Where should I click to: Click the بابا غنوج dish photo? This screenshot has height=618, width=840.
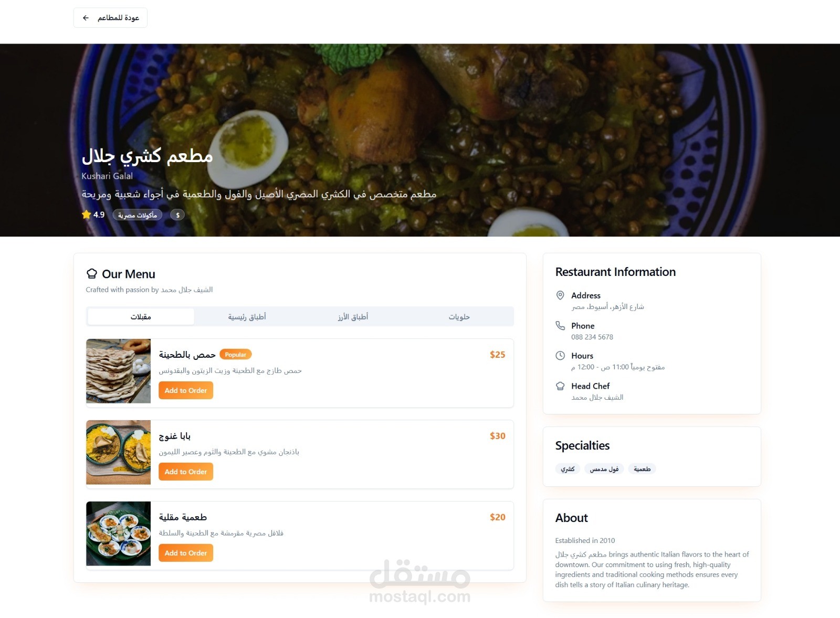(119, 452)
